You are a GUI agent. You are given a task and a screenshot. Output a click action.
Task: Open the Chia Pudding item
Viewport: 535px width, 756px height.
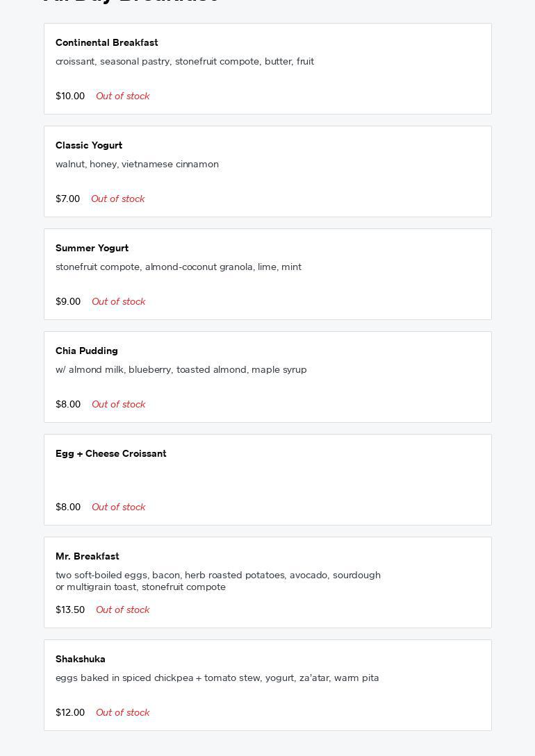(x=267, y=377)
